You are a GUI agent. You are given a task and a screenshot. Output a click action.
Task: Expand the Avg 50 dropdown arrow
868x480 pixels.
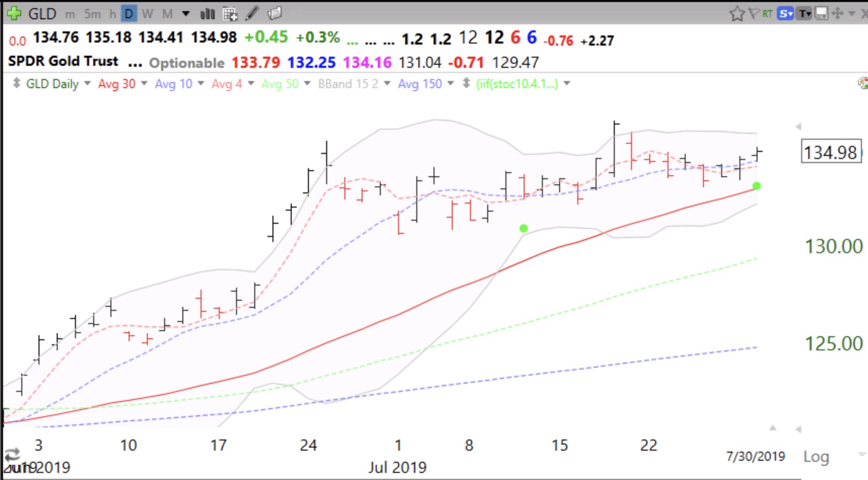tap(307, 83)
